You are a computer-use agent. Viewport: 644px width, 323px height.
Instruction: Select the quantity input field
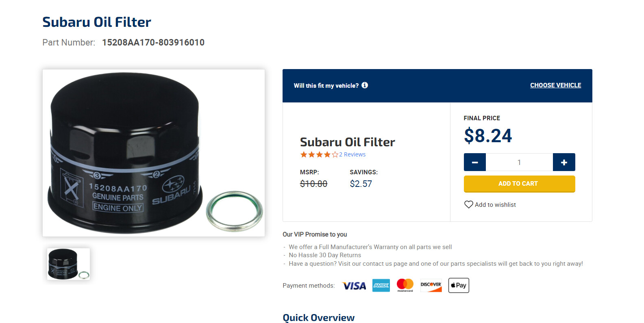[519, 162]
